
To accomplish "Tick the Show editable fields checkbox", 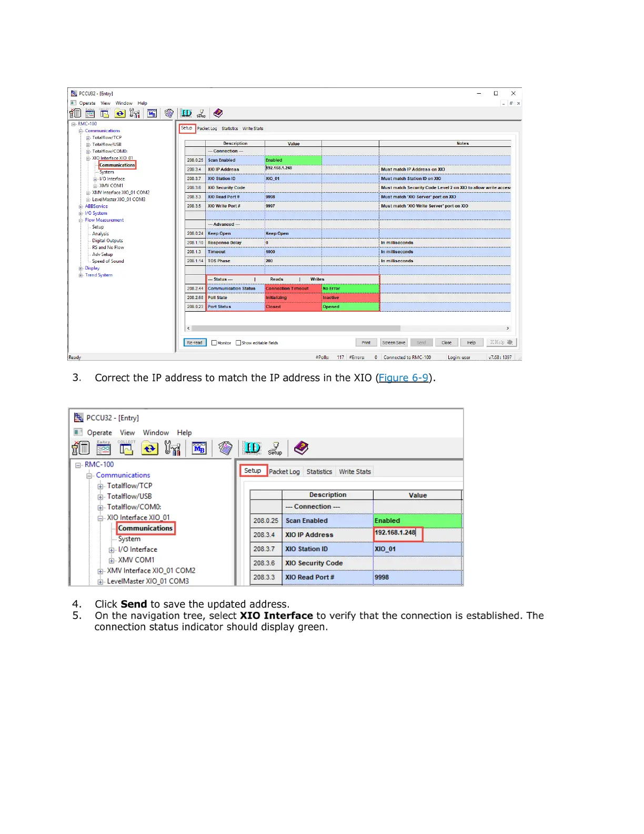I will click(238, 343).
